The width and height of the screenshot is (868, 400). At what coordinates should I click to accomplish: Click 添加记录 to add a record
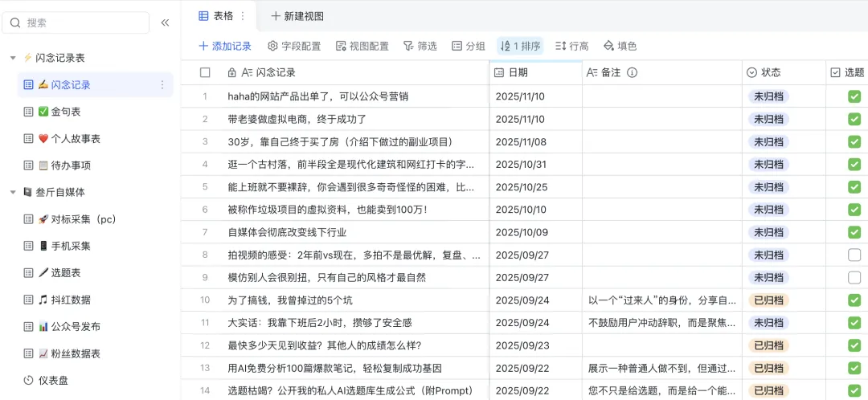pyautogui.click(x=225, y=46)
